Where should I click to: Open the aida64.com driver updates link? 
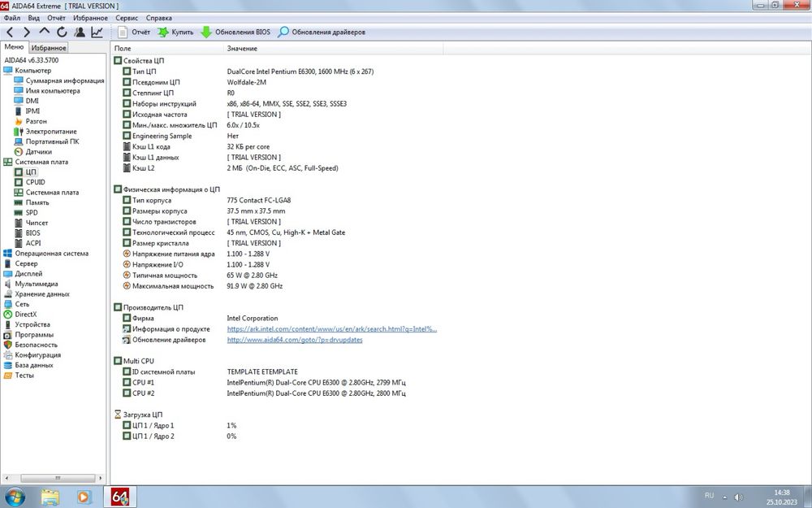[x=295, y=340]
